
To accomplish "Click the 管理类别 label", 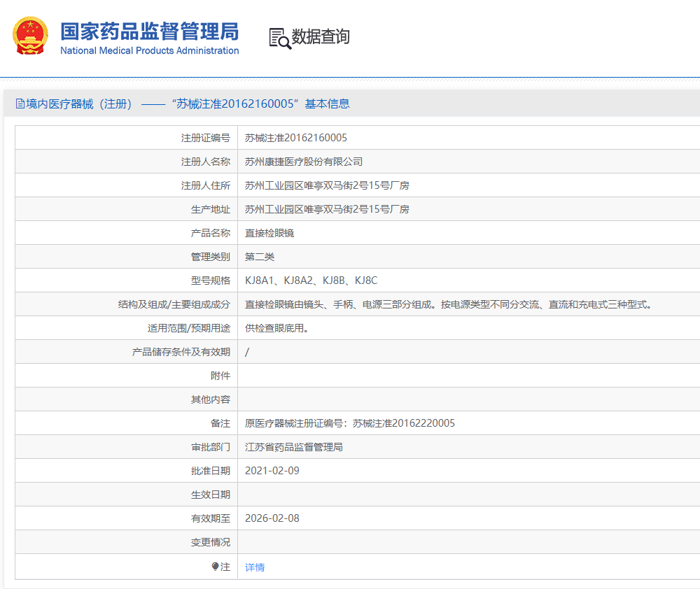I will [x=210, y=257].
